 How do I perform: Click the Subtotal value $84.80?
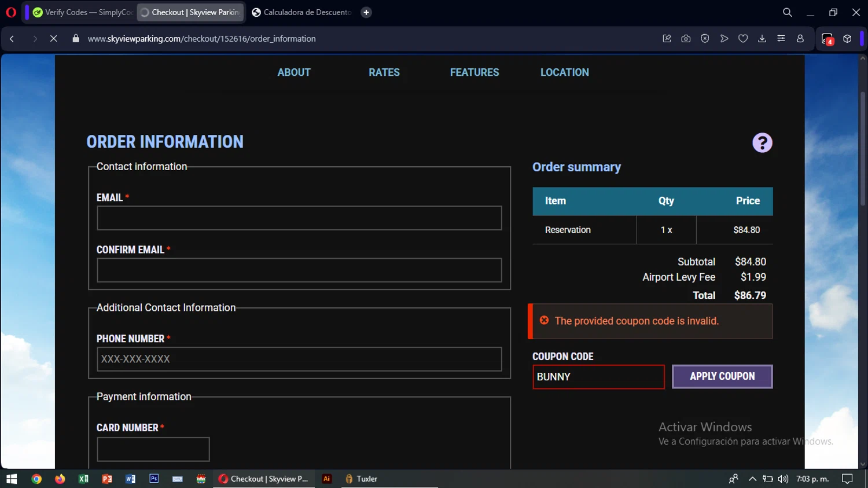click(751, 262)
